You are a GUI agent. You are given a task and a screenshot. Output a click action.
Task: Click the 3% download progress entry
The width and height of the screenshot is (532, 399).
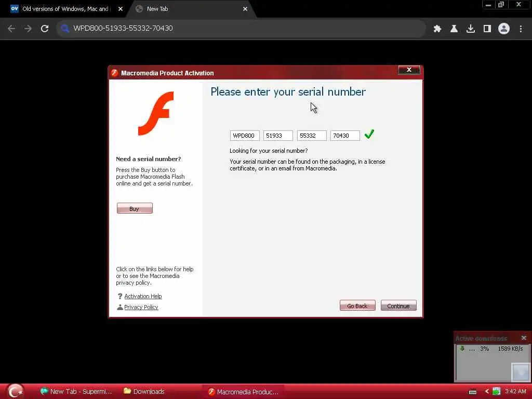pyautogui.click(x=484, y=349)
